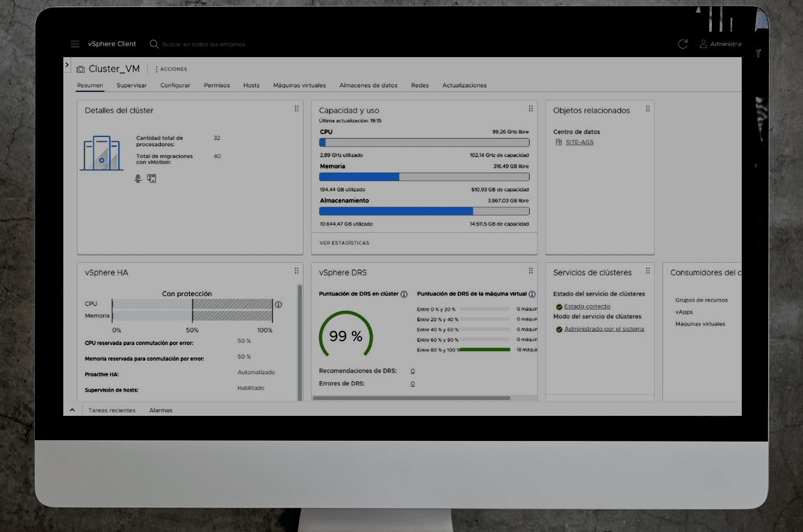Click the vSphere Client title
This screenshot has height=532, width=803.
point(112,44)
